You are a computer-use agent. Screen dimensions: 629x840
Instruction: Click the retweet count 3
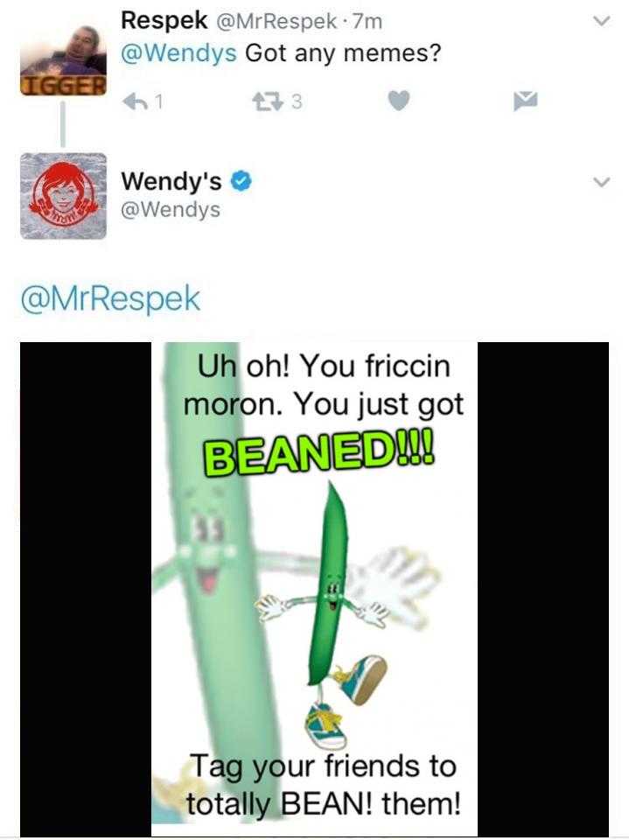click(297, 101)
